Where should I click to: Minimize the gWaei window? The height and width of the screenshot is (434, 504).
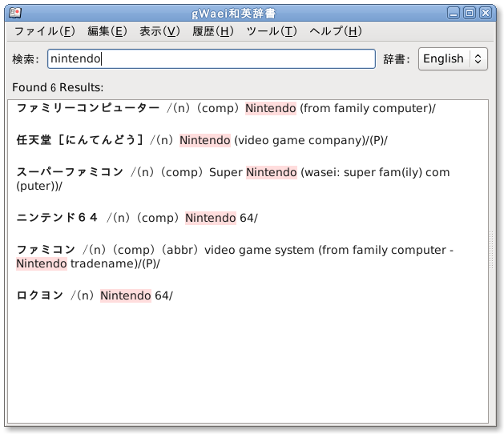click(454, 12)
